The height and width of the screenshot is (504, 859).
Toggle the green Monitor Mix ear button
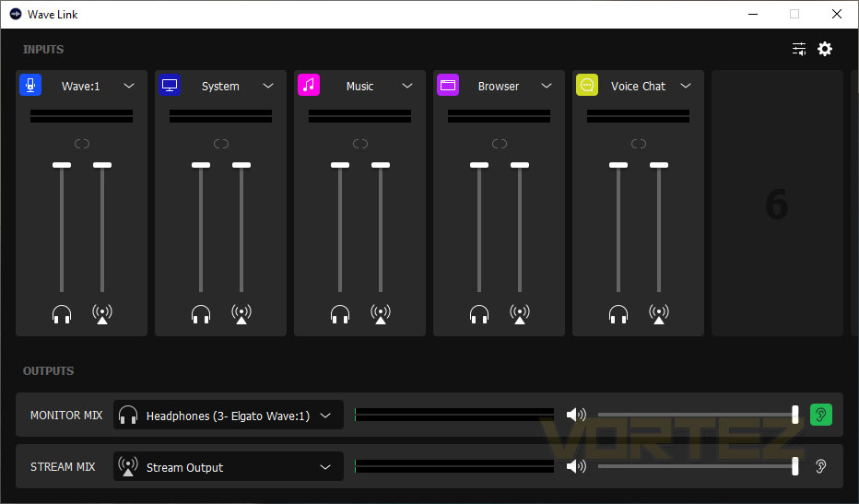(x=820, y=415)
